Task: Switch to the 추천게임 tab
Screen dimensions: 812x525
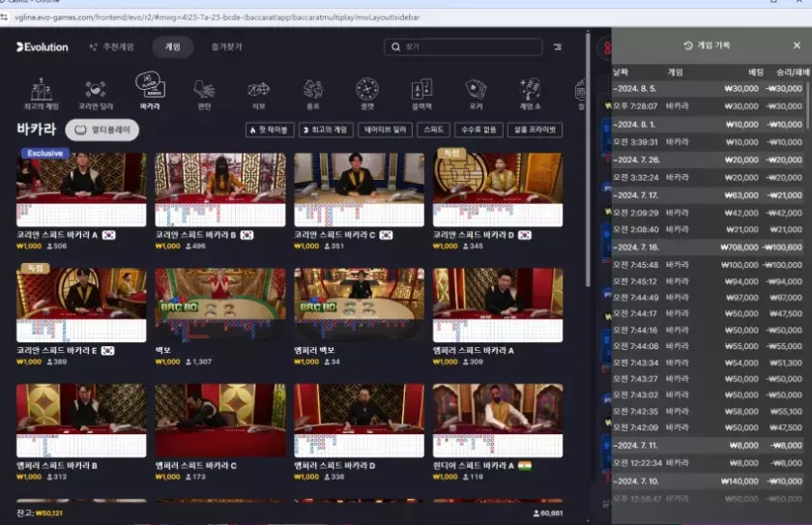Action: point(111,46)
